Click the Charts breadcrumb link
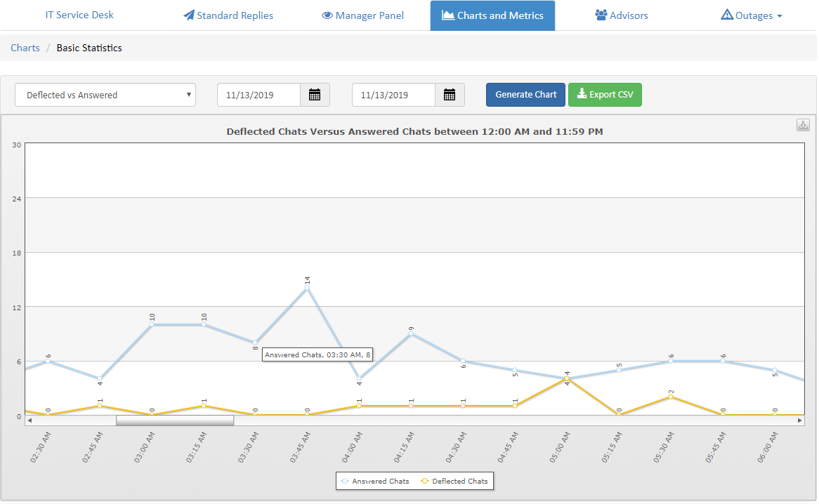The image size is (819, 504). pyautogui.click(x=25, y=48)
